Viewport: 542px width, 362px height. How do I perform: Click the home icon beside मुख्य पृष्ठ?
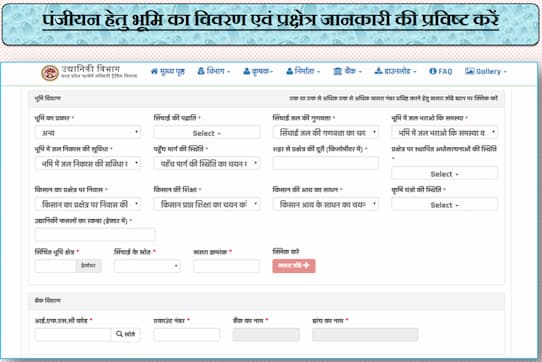154,71
